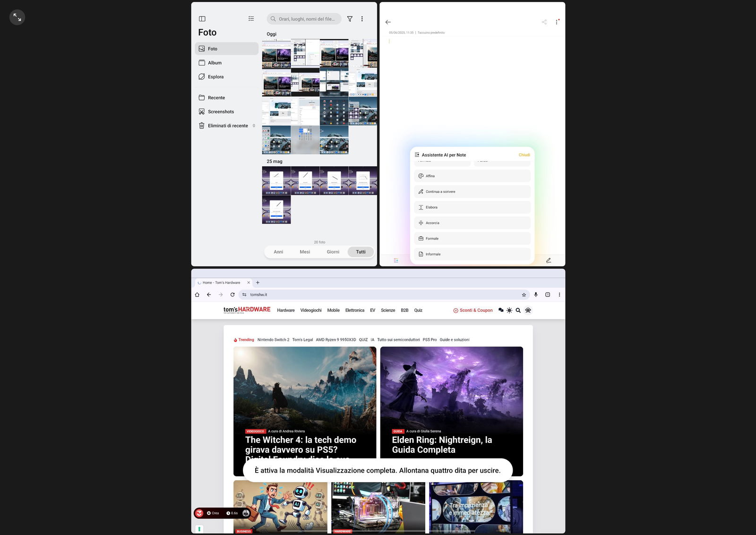Screen dimensions: 756x535
Task: Click the browser back arrow
Action: tap(209, 294)
